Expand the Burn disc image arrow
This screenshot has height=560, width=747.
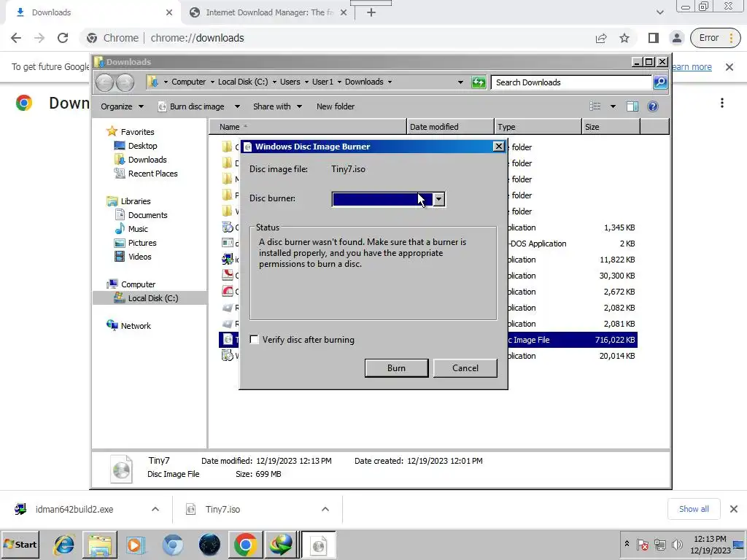tap(237, 106)
